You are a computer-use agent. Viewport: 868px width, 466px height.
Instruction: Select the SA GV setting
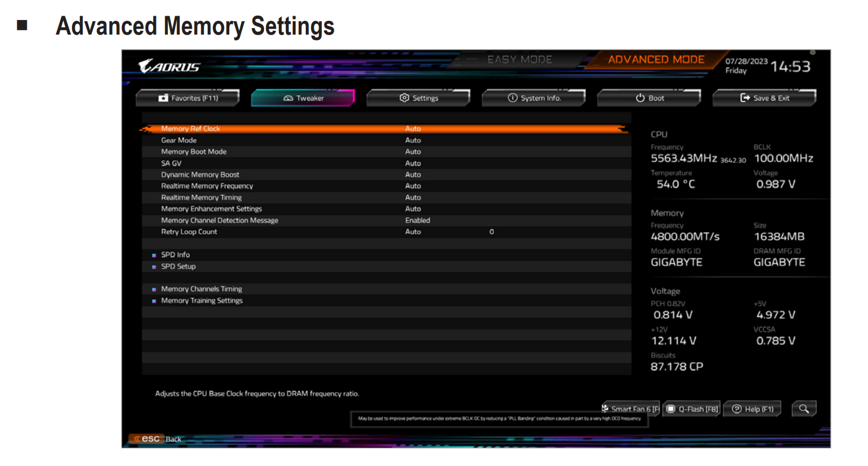click(386, 163)
